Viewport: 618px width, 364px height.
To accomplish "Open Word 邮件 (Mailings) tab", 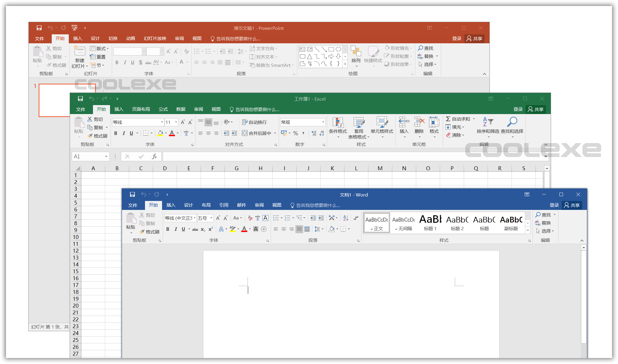I will tap(241, 205).
